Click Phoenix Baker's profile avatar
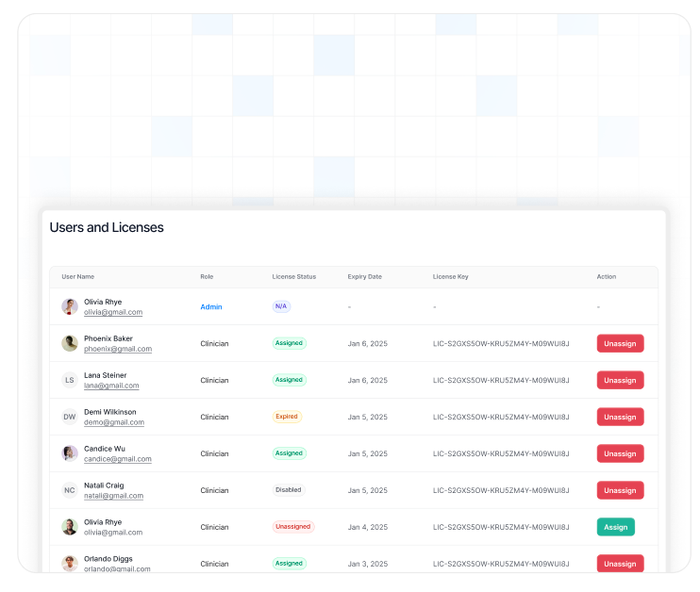700x592 pixels. [70, 343]
